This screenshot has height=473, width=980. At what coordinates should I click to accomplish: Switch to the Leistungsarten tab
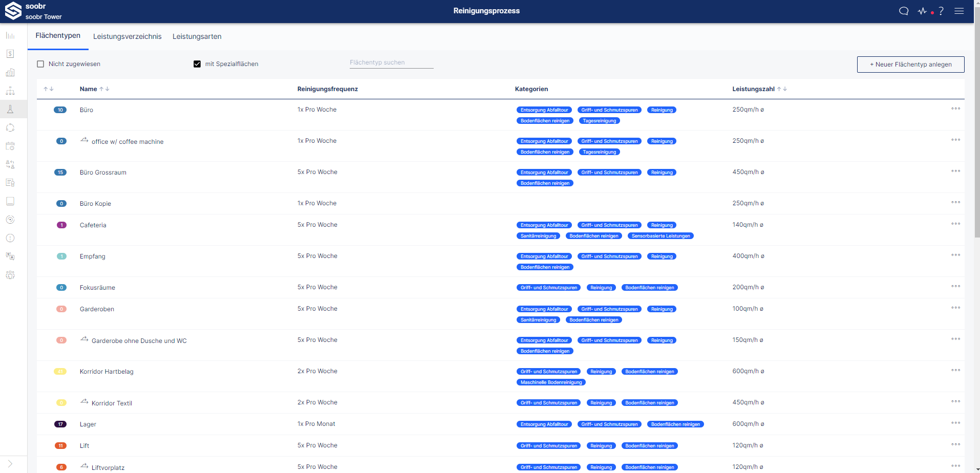(197, 36)
